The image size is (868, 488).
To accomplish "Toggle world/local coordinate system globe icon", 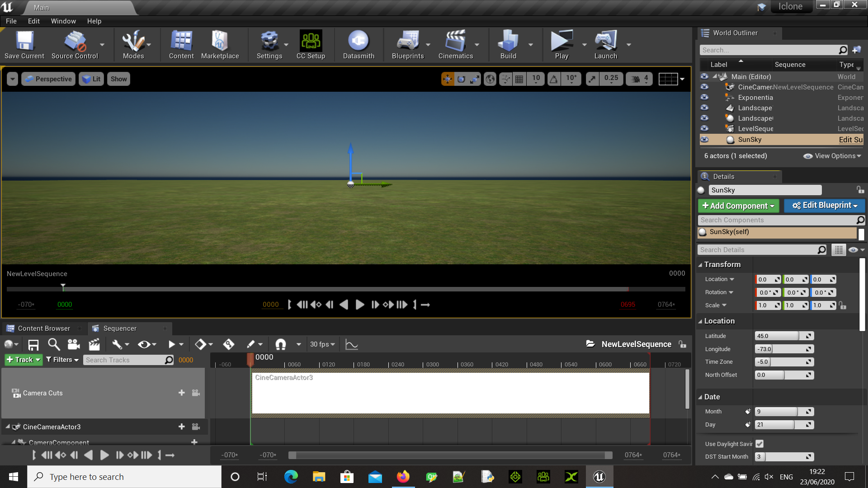I will tap(490, 79).
